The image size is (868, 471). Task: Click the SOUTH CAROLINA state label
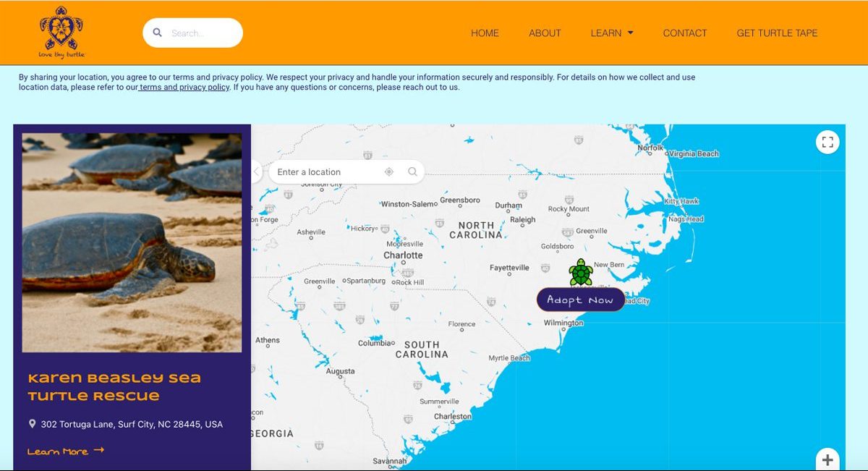[422, 349]
